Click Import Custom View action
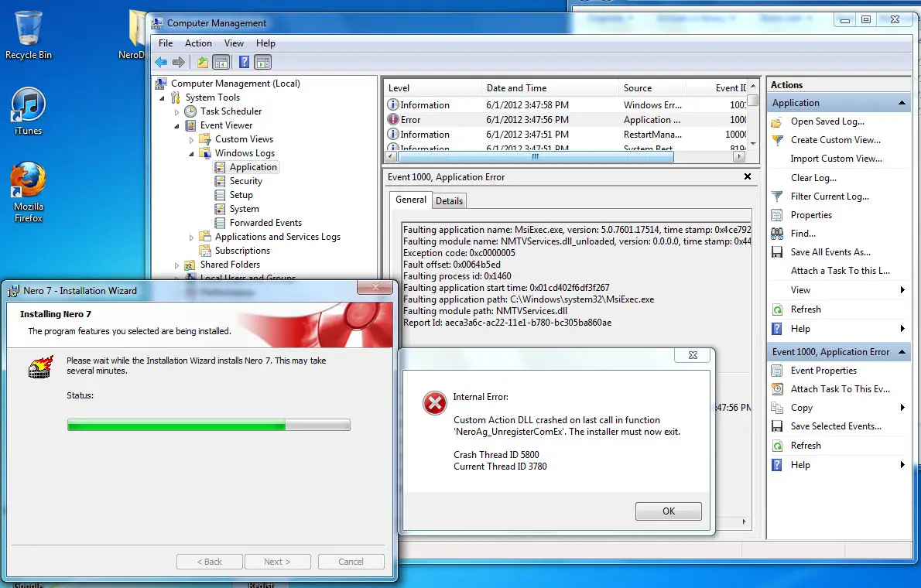Screen dimensions: 921x588 pyautogui.click(x=837, y=159)
